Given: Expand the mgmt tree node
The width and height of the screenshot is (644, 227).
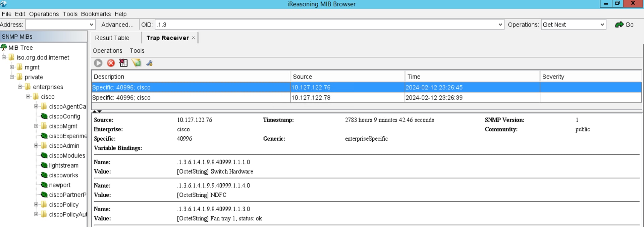Looking at the screenshot, I should point(12,67).
